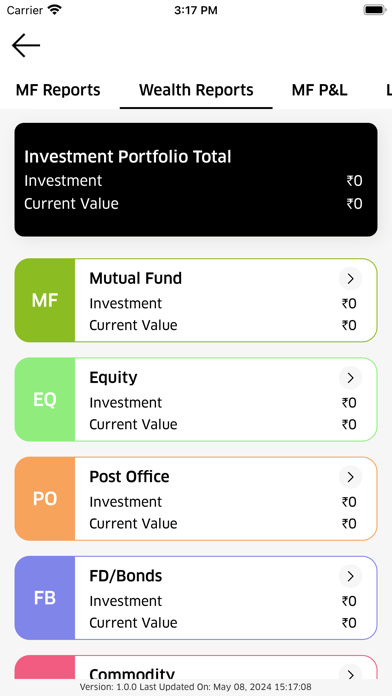This screenshot has width=392, height=696.
Task: Check the battery icon in status bar
Action: (375, 10)
